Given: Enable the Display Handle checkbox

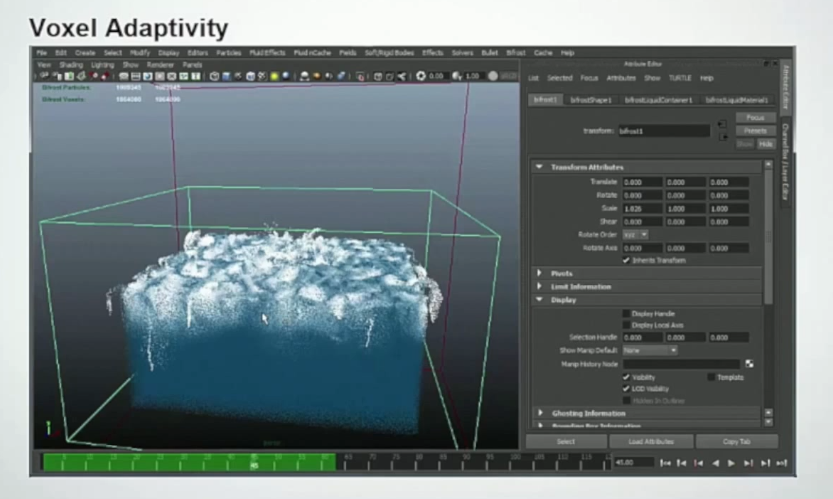Looking at the screenshot, I should coord(627,313).
